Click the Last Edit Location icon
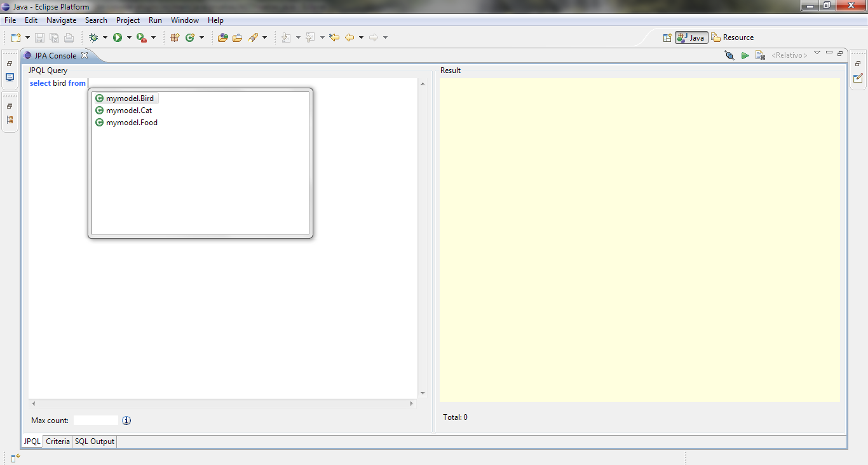Screen dimensions: 868x465 (x=334, y=38)
